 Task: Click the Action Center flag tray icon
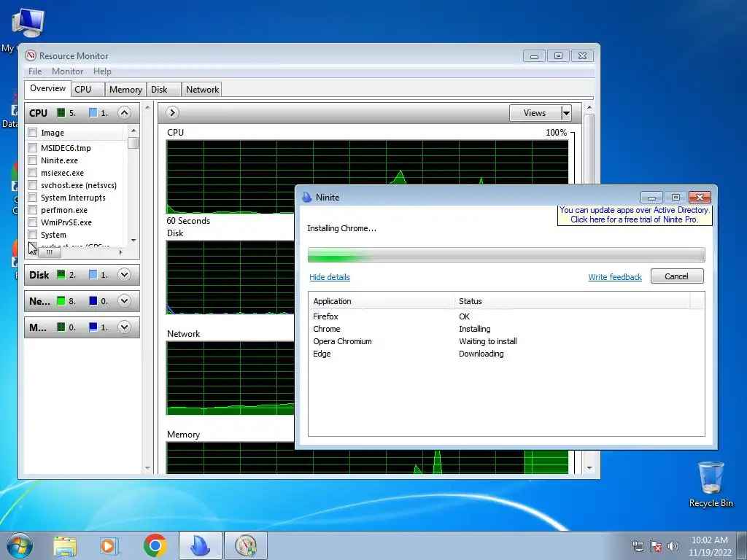(x=656, y=546)
